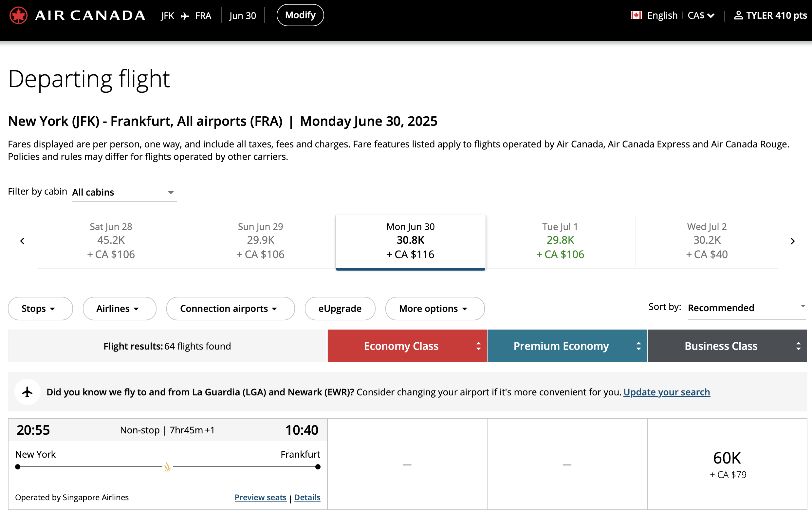This screenshot has height=513, width=812.
Task: Expand the Connection airports filter
Action: pos(230,309)
